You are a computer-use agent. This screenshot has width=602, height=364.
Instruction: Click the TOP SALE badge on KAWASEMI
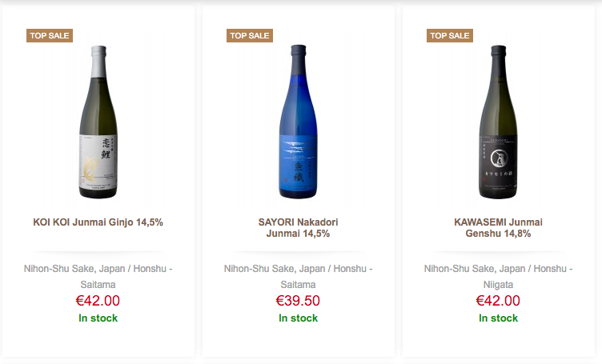450,35
